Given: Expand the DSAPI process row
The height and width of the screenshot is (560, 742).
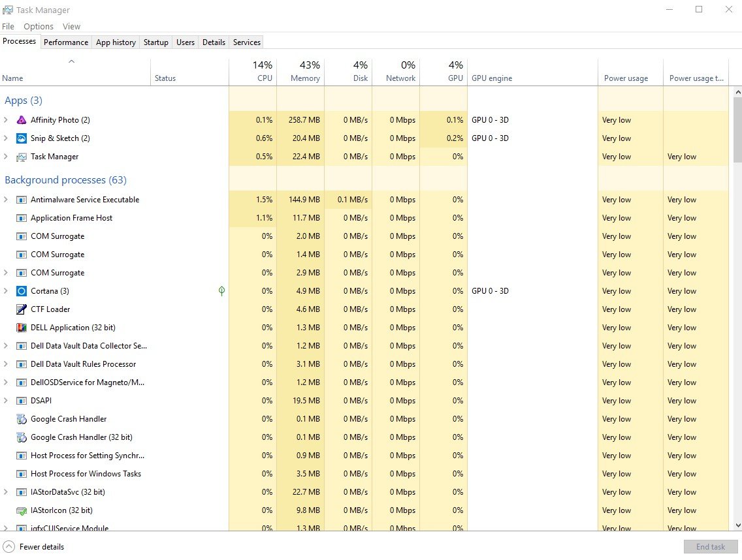Looking at the screenshot, I should tap(6, 401).
